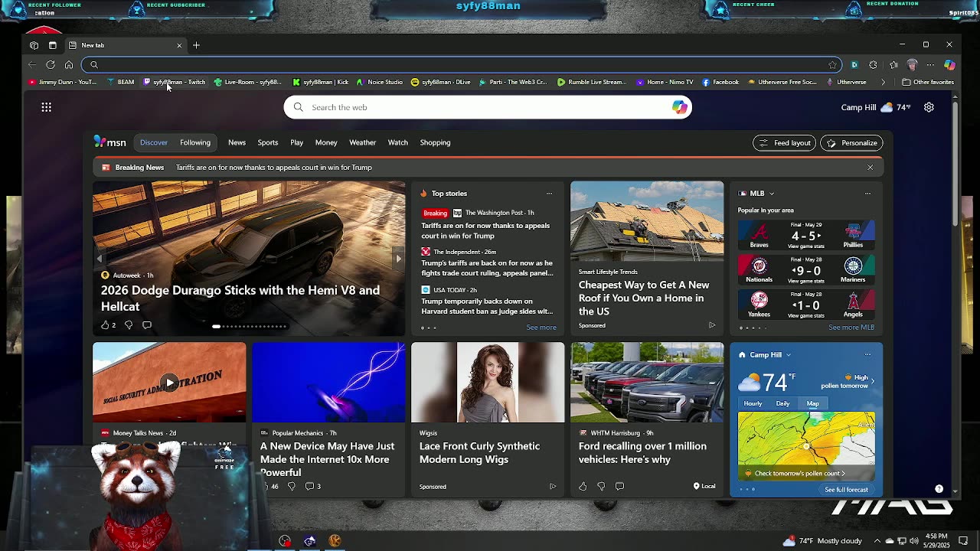Open the browser Settings and more menu
The width and height of the screenshot is (980, 551).
point(930,65)
